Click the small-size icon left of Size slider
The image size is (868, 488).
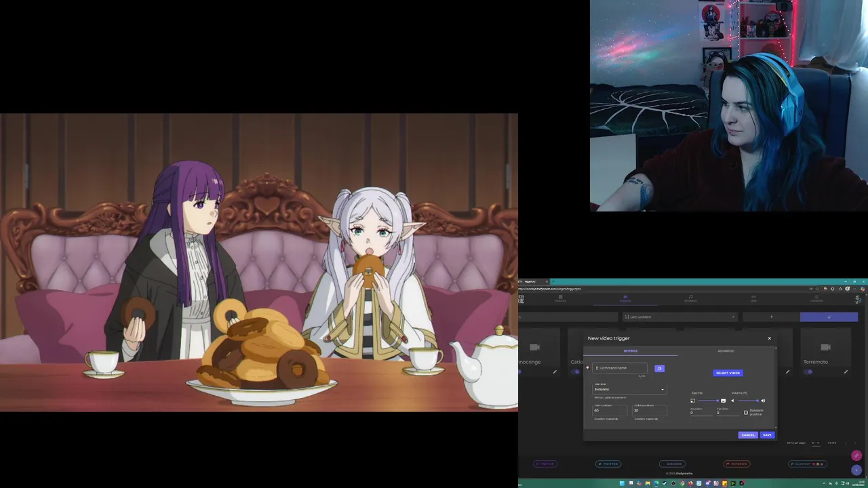[x=692, y=401]
